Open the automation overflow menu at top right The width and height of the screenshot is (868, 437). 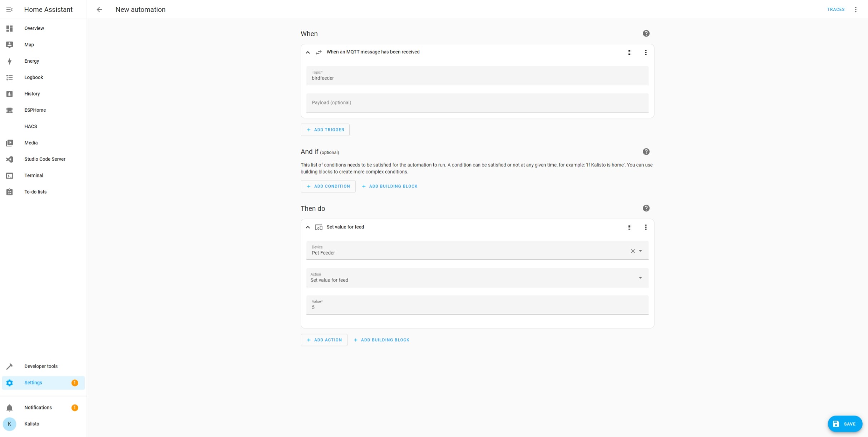(855, 10)
